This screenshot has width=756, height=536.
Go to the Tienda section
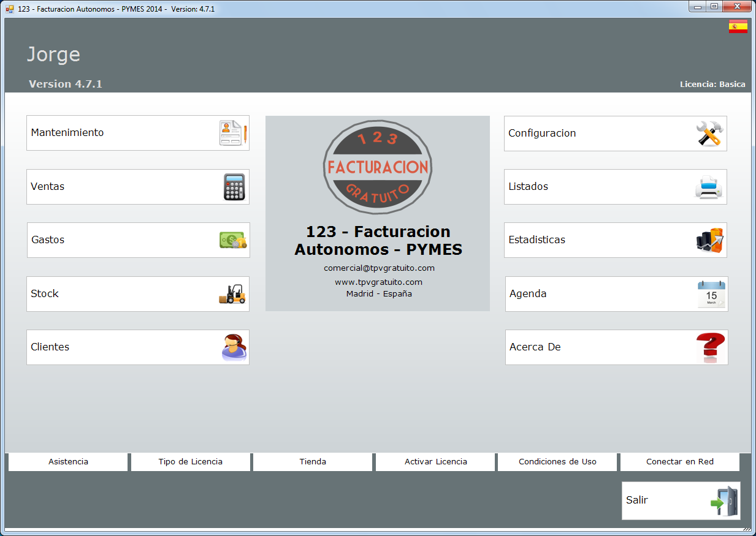point(313,462)
